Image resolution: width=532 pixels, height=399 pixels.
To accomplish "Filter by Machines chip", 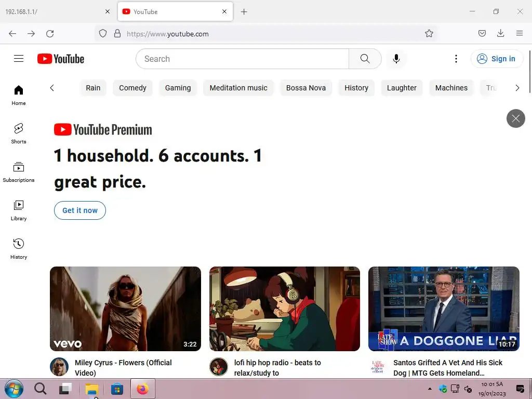I will tap(451, 88).
